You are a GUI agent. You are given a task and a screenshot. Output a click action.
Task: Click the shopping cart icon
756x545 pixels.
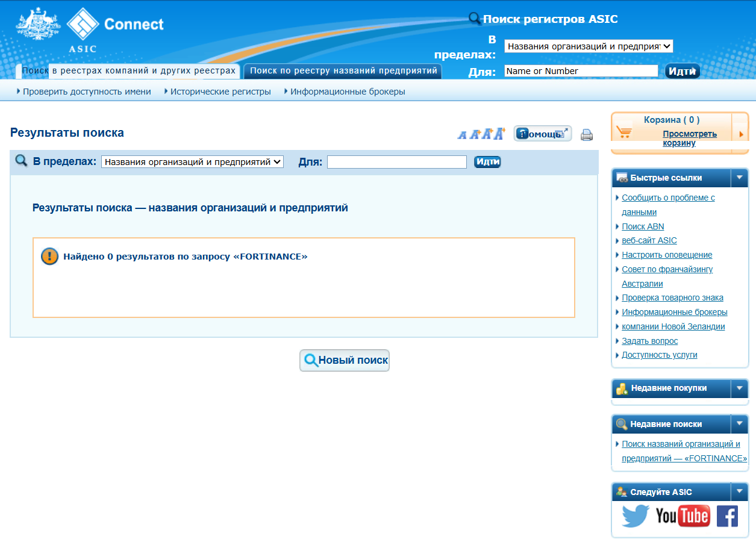point(624,131)
